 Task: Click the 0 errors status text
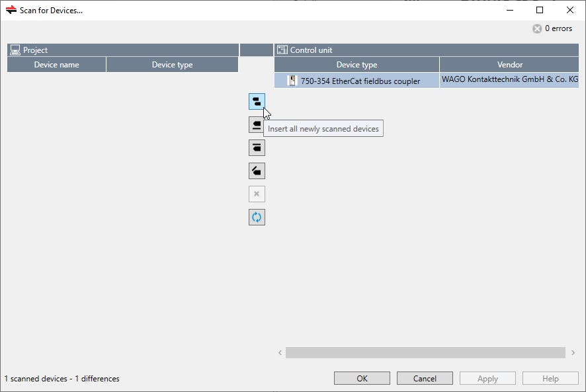click(x=558, y=28)
